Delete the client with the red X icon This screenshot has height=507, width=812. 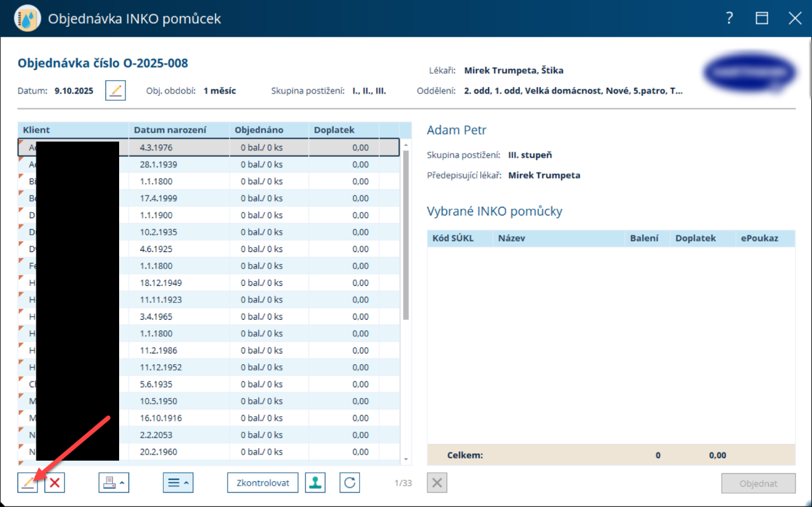click(x=55, y=483)
